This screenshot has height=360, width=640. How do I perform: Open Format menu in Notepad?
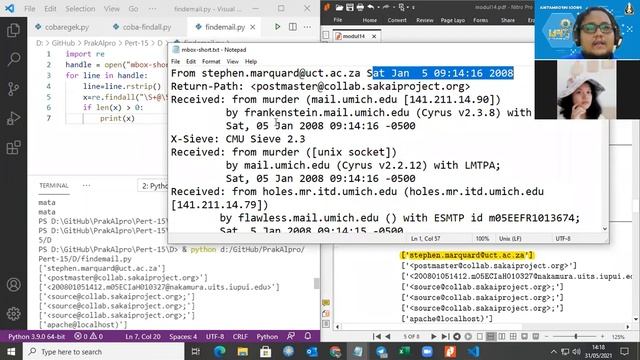point(211,62)
